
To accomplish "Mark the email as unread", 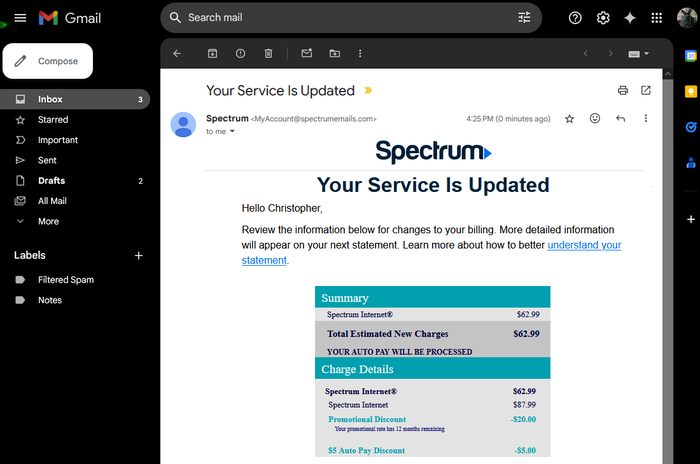I will [x=307, y=53].
